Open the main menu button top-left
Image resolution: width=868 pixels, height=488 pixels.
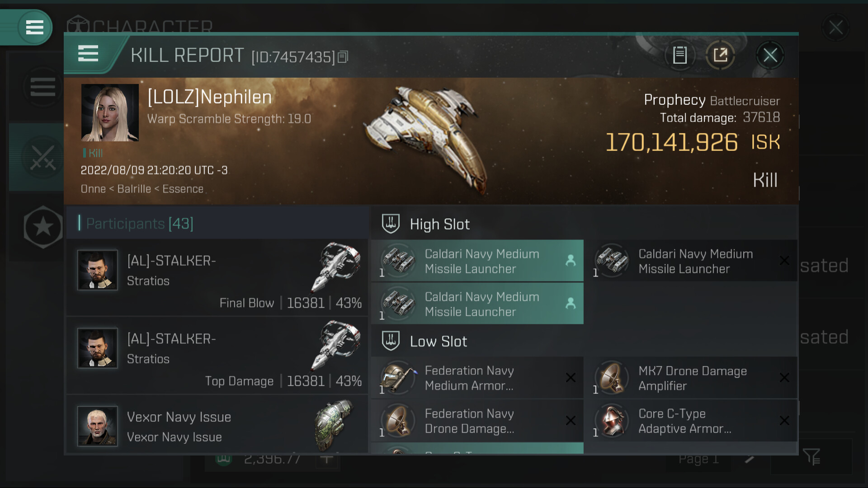point(34,27)
